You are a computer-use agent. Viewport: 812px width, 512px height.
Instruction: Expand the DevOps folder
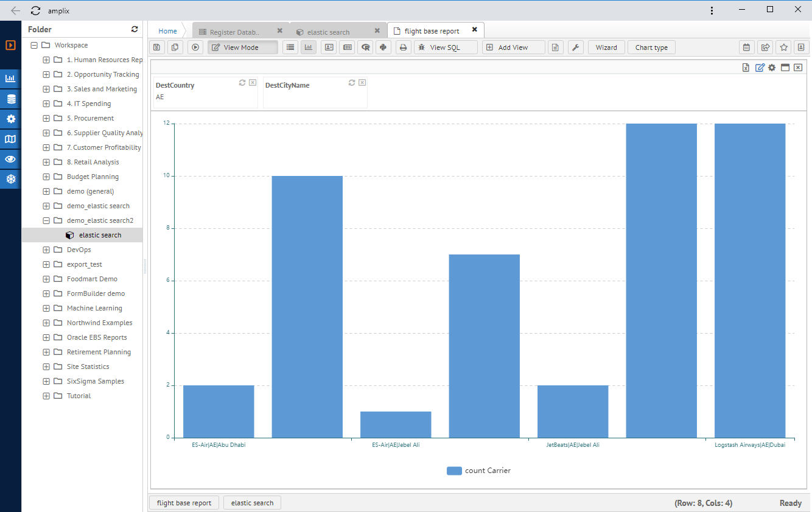[46, 250]
